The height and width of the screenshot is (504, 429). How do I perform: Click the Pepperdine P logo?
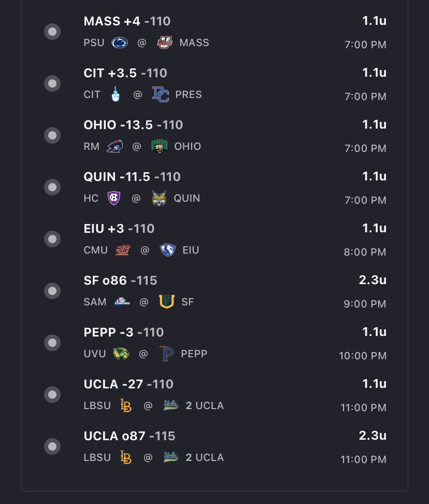[166, 354]
